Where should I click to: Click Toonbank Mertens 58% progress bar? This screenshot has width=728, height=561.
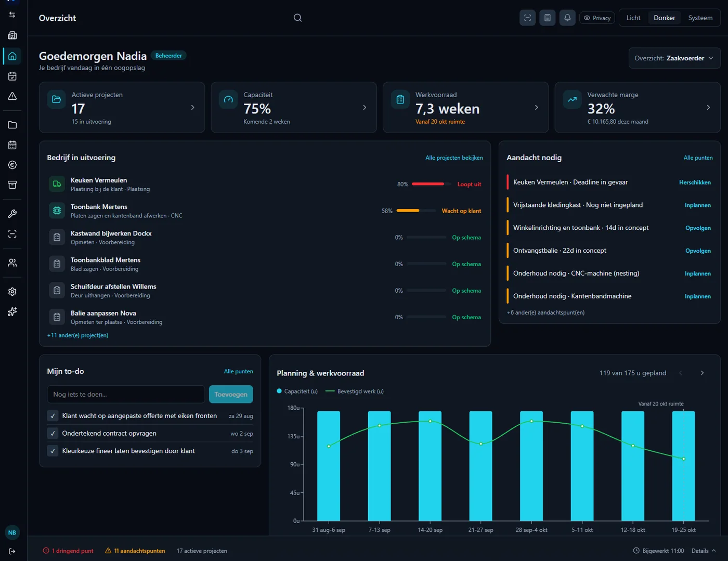(x=416, y=211)
